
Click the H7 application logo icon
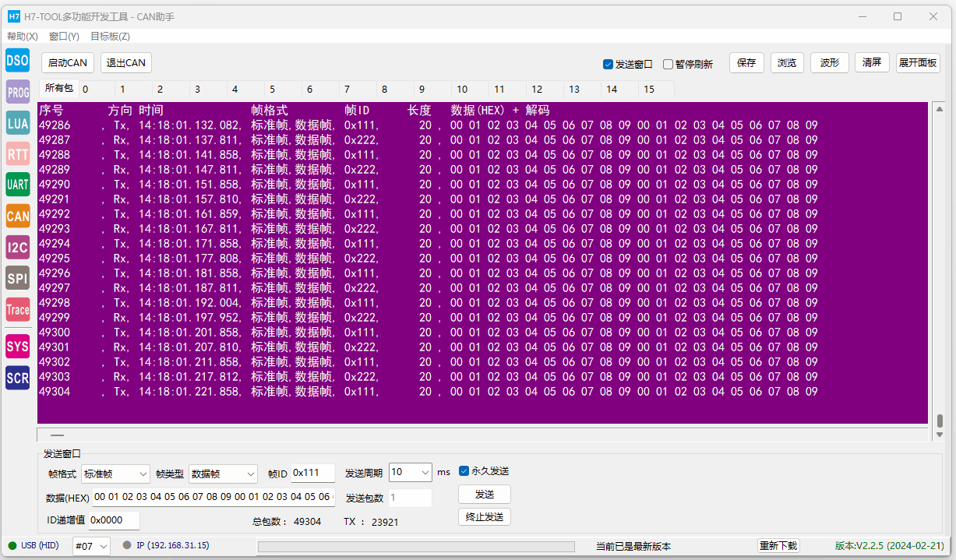13,16
